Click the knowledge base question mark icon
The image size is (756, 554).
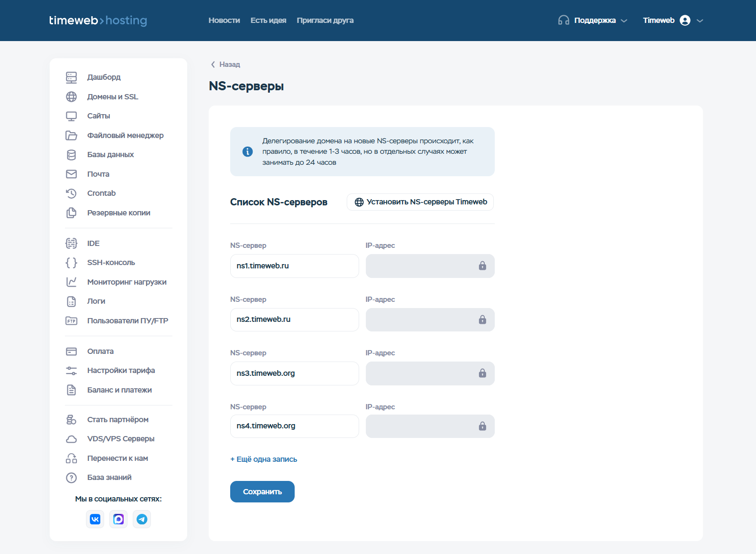71,478
